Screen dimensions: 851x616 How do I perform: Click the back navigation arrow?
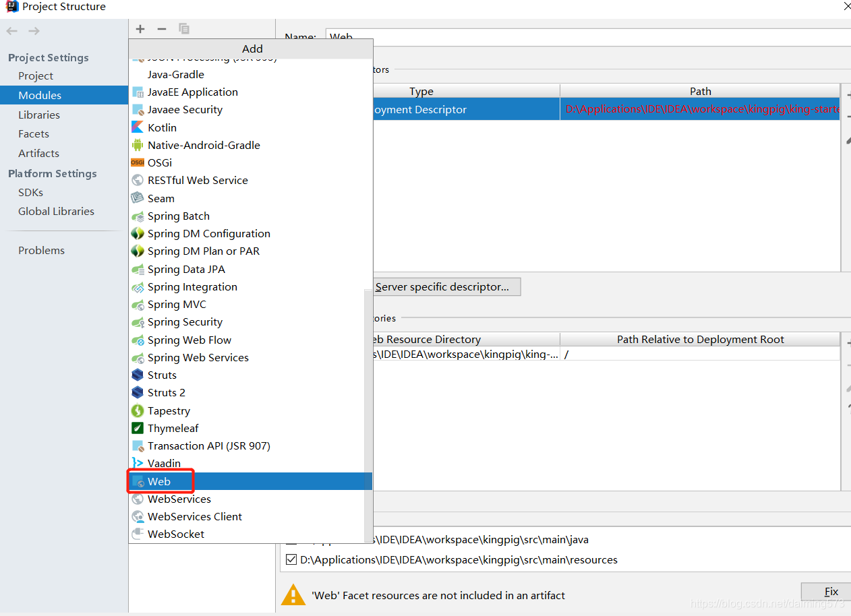tap(12, 31)
